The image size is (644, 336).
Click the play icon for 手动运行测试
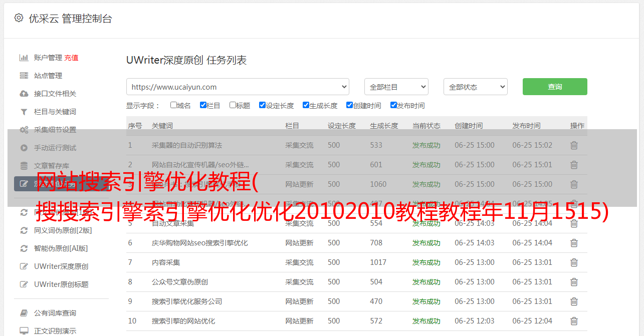coord(24,148)
